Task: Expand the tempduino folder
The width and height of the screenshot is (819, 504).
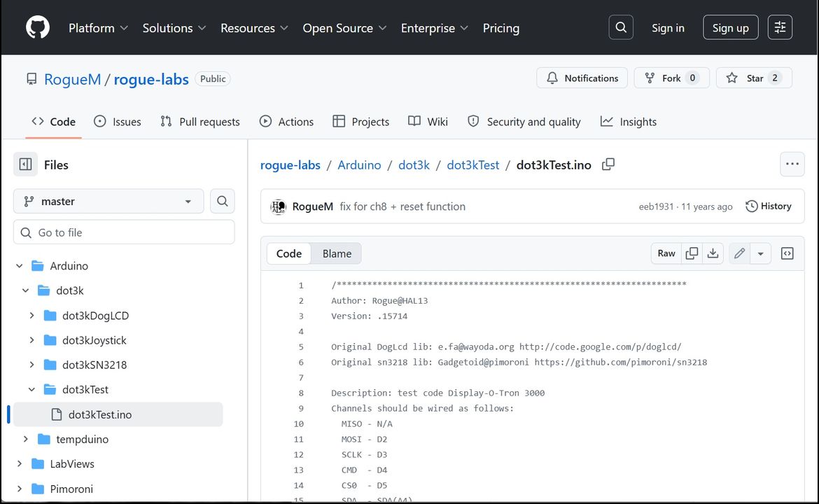Action: pos(25,439)
